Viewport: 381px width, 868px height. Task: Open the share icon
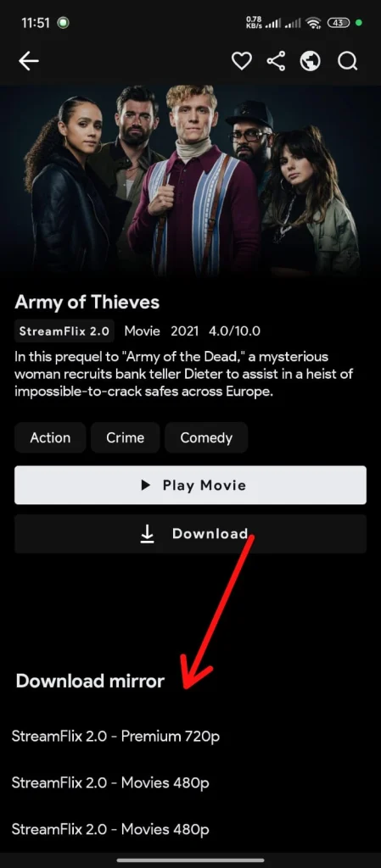coord(276,61)
